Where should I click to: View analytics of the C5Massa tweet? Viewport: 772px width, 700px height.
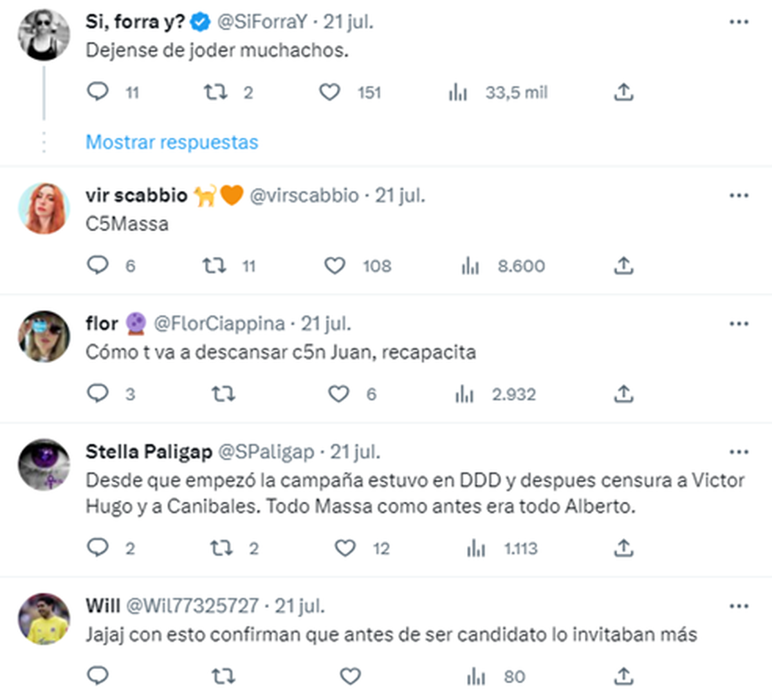(470, 265)
